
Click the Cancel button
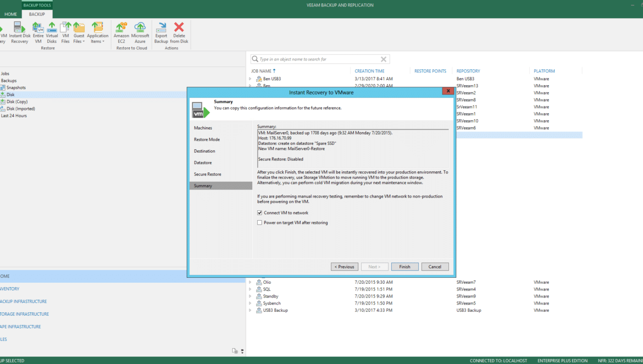click(x=435, y=267)
